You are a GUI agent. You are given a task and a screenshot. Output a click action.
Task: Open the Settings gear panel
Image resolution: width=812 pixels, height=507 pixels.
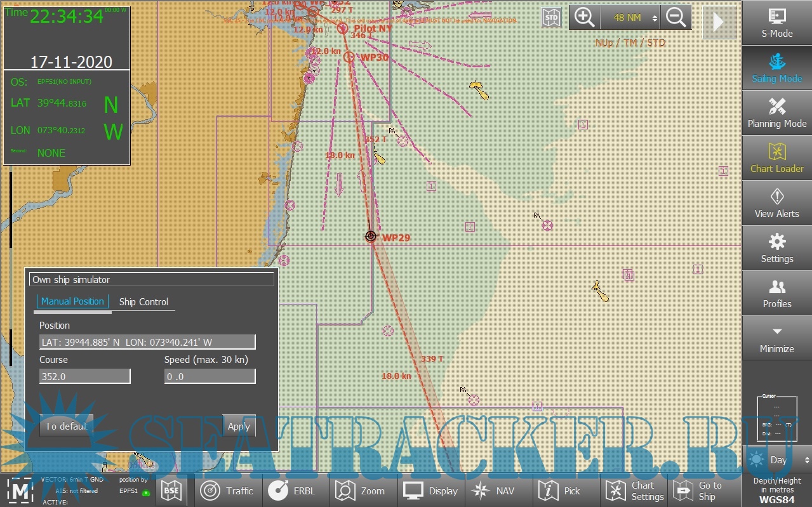point(776,247)
